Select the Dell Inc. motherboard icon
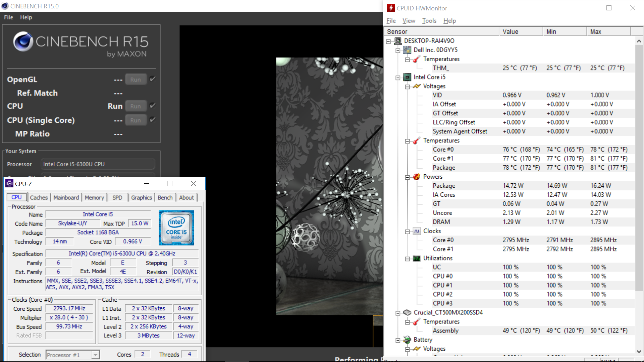Screen dimensions: 644x362 point(407,50)
